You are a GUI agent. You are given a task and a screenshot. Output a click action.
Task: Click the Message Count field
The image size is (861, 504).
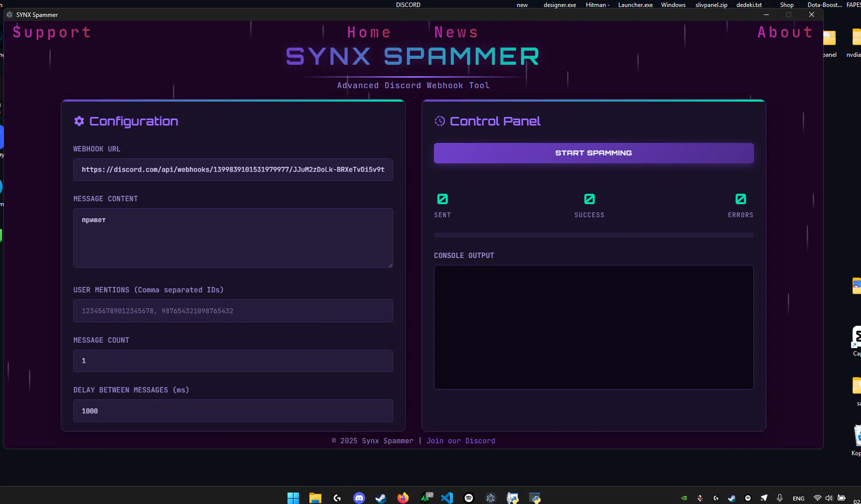click(233, 361)
